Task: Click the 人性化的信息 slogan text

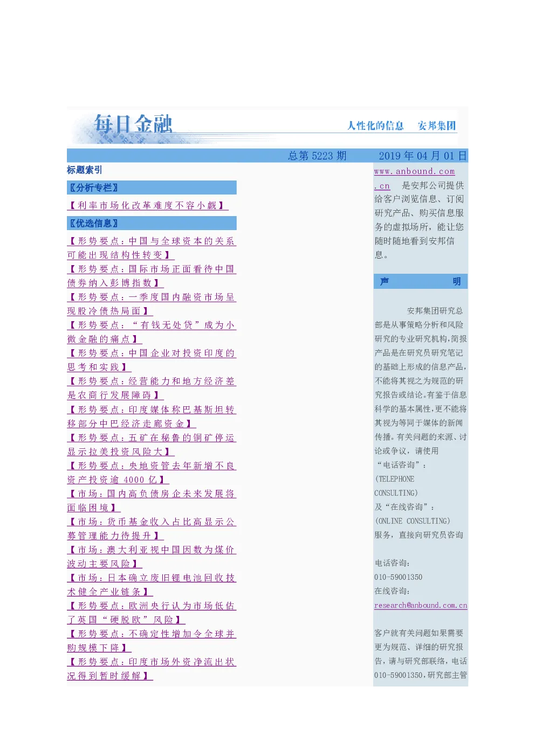Action: pyautogui.click(x=375, y=126)
